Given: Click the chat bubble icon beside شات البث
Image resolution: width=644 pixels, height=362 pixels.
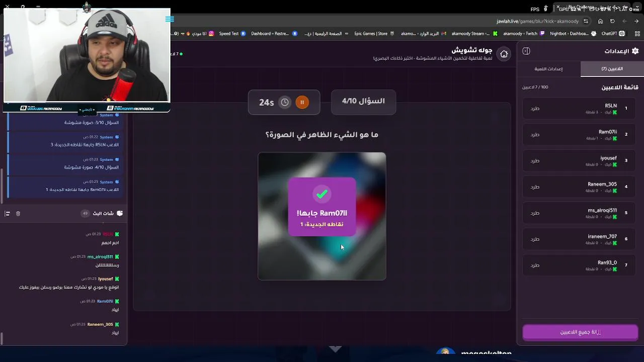Looking at the screenshot, I should (119, 214).
